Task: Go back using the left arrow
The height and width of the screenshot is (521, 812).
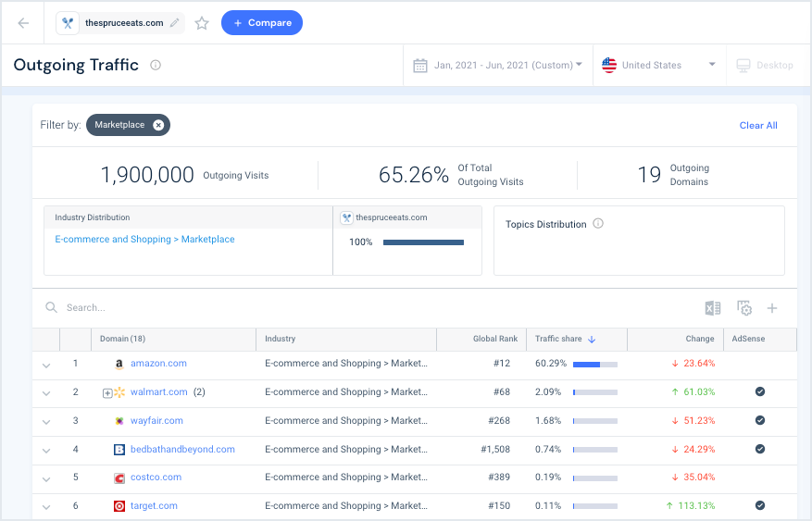Action: pyautogui.click(x=23, y=23)
